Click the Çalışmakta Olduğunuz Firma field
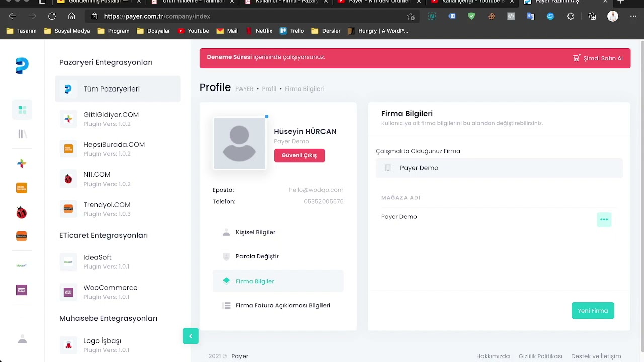Viewport: 644px width, 362px height. [x=499, y=168]
